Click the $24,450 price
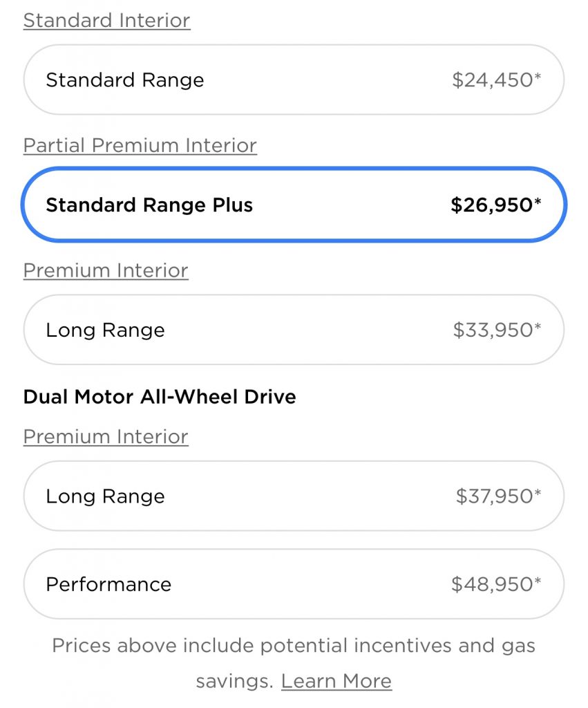This screenshot has height=708, width=588. pos(493,80)
